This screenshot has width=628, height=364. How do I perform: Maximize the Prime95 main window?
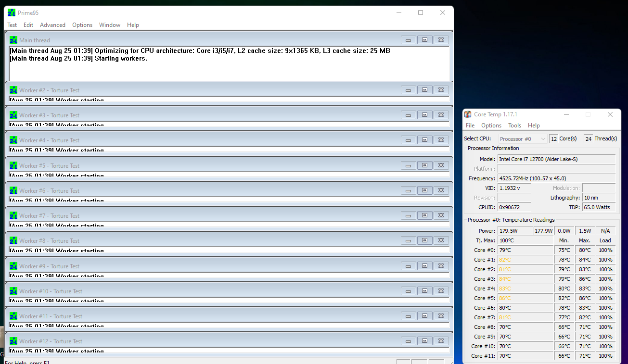click(421, 13)
